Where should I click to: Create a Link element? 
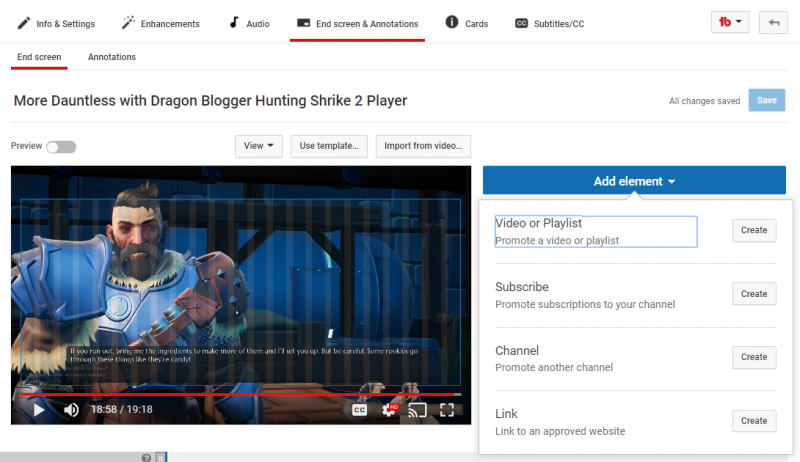[754, 421]
